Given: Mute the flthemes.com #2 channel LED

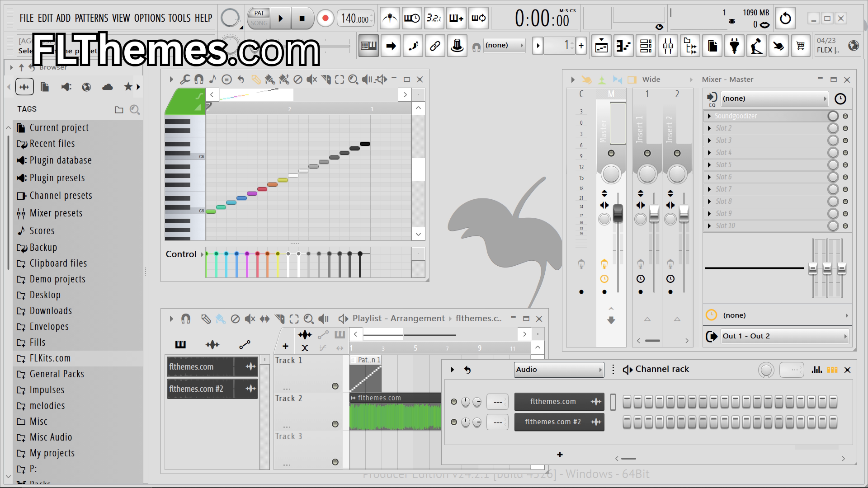Looking at the screenshot, I should coord(454,422).
